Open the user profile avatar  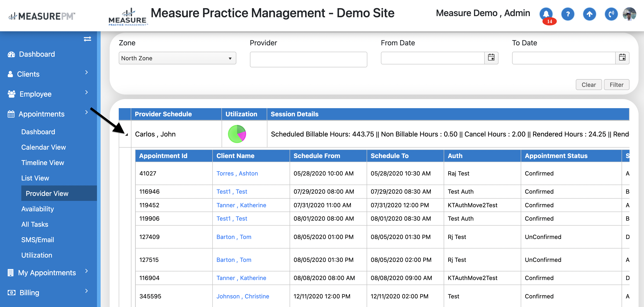pos(629,14)
